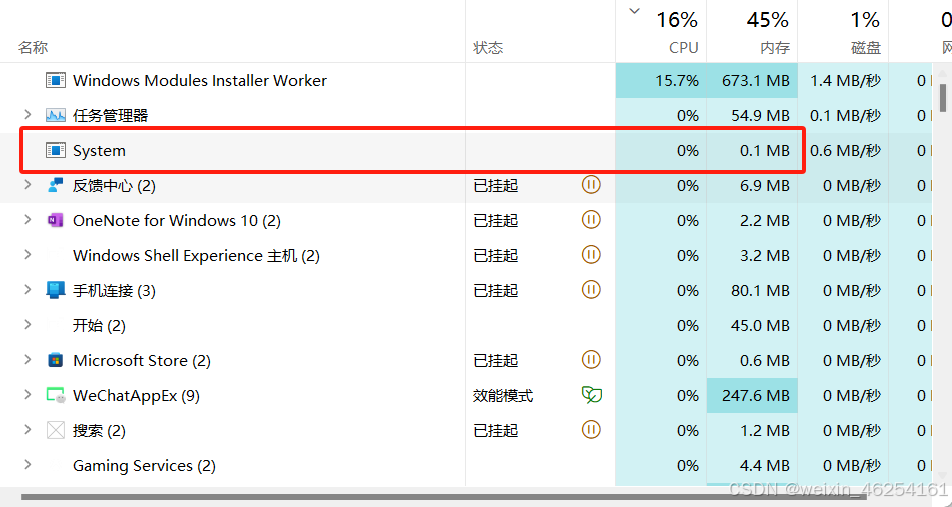This screenshot has height=507, width=952.
Task: Click the horizontal scrollbar at bottom
Action: (x=443, y=496)
